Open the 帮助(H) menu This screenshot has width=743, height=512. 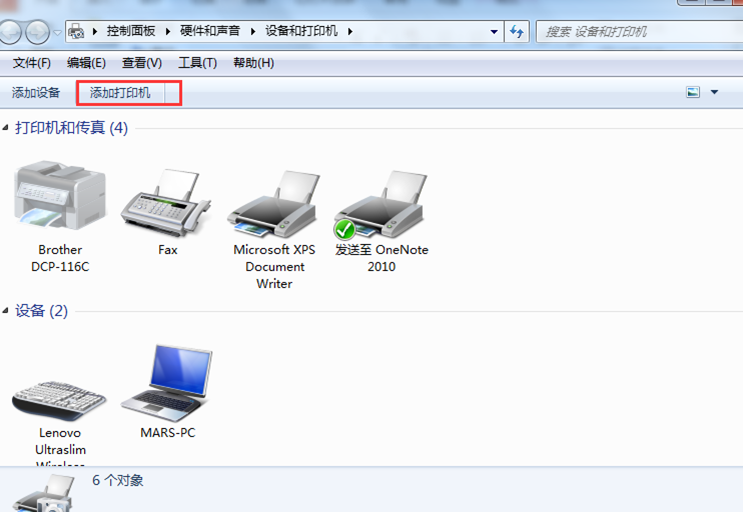254,63
